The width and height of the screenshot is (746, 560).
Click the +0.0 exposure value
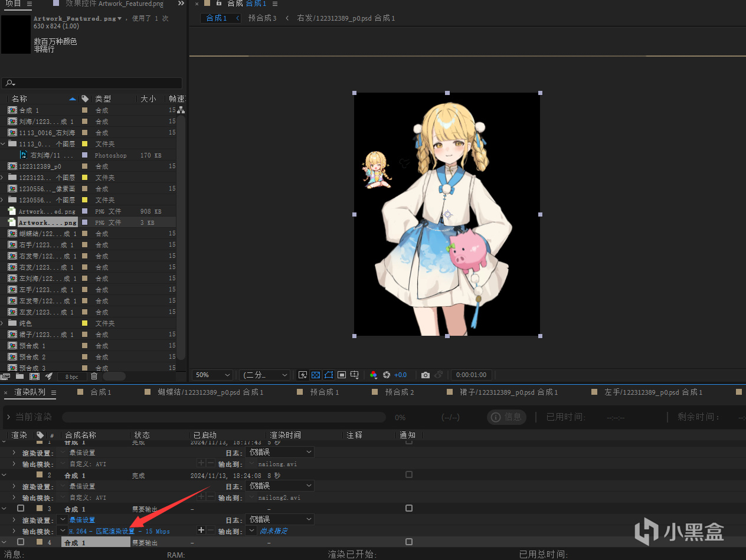401,375
